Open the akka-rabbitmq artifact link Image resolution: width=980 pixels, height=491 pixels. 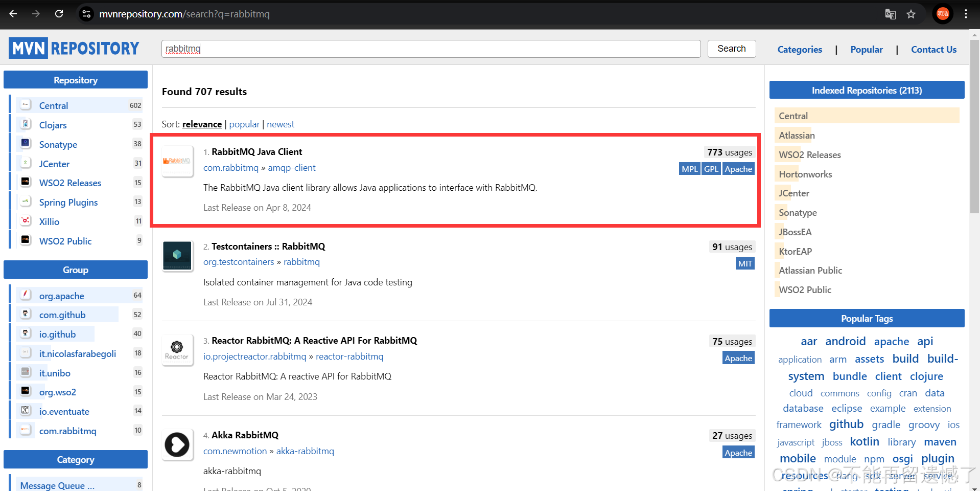click(x=305, y=451)
